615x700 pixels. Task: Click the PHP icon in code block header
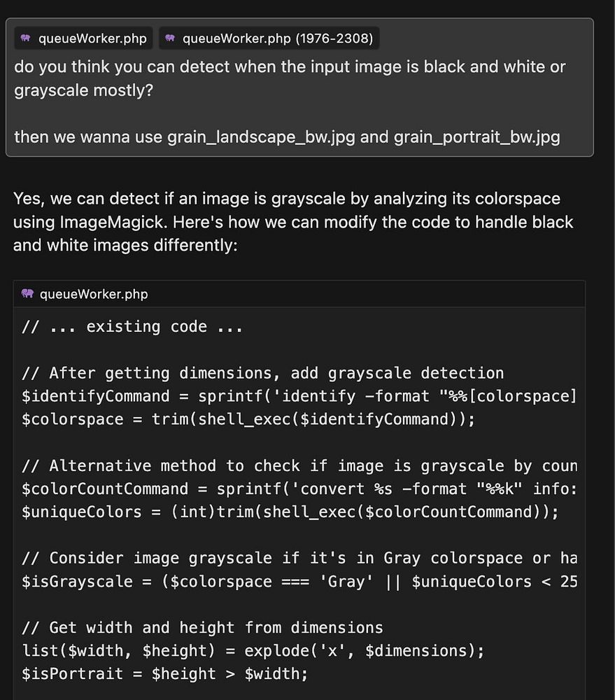28,294
